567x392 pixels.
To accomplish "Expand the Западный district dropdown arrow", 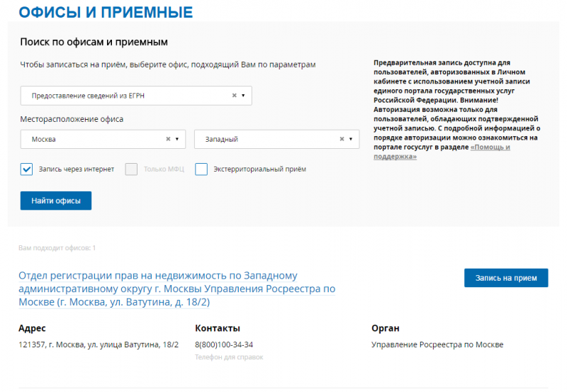I will pyautogui.click(x=351, y=139).
